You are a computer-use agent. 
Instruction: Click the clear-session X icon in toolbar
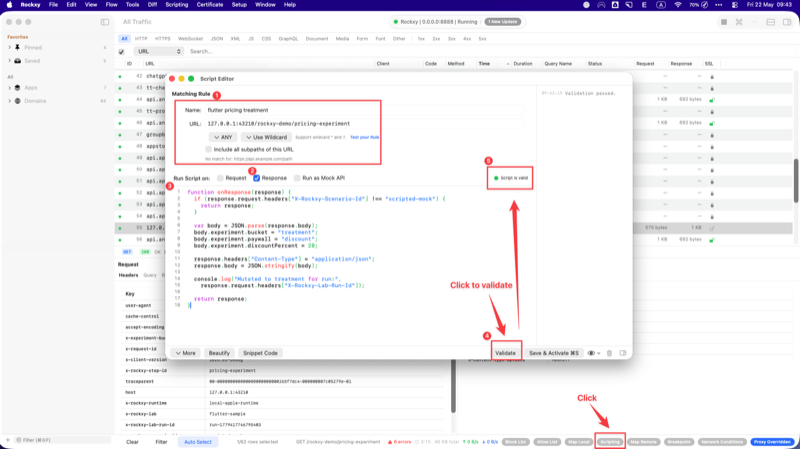tap(739, 22)
